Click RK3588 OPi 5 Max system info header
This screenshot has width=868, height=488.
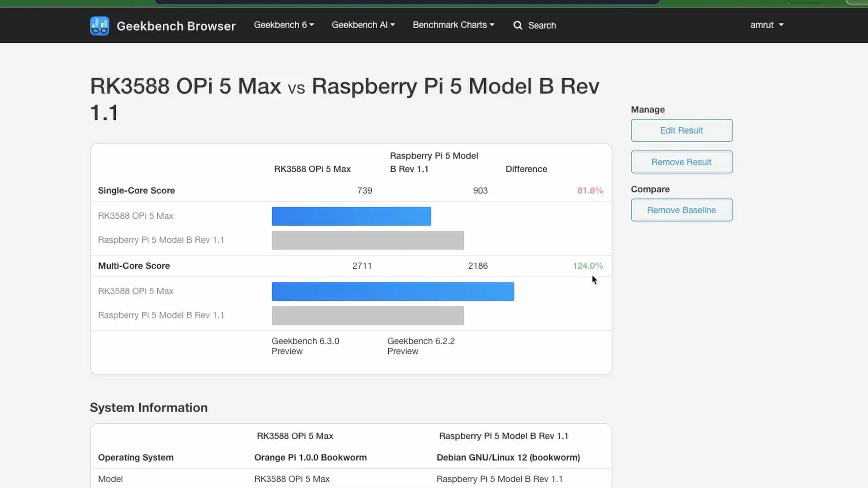point(295,436)
